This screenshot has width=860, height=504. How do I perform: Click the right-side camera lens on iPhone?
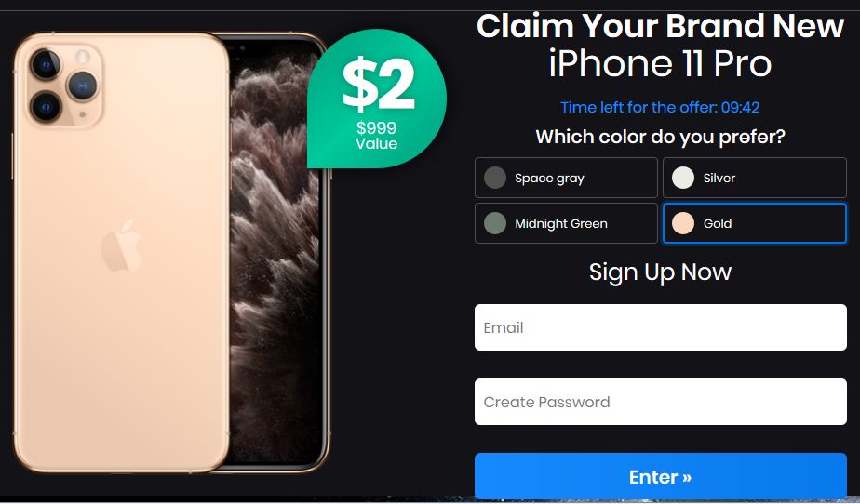pos(82,86)
